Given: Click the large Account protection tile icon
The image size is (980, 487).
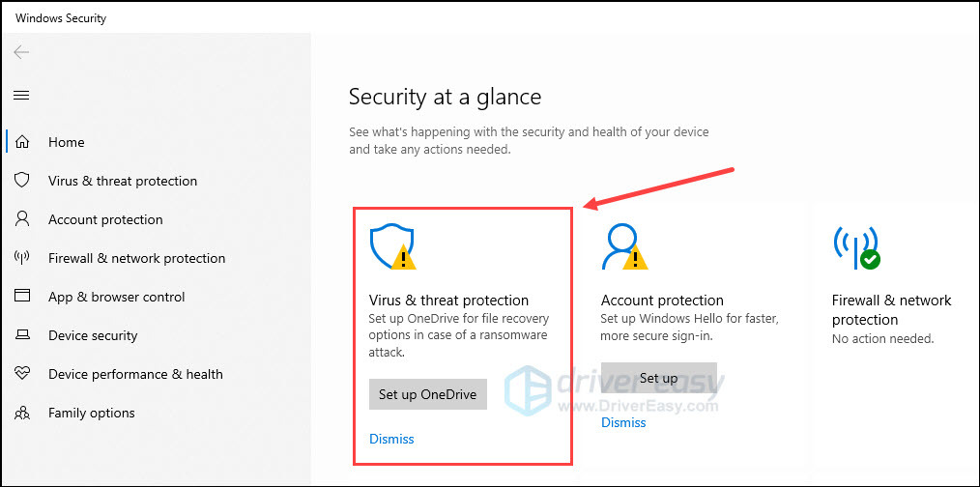Looking at the screenshot, I should 624,247.
